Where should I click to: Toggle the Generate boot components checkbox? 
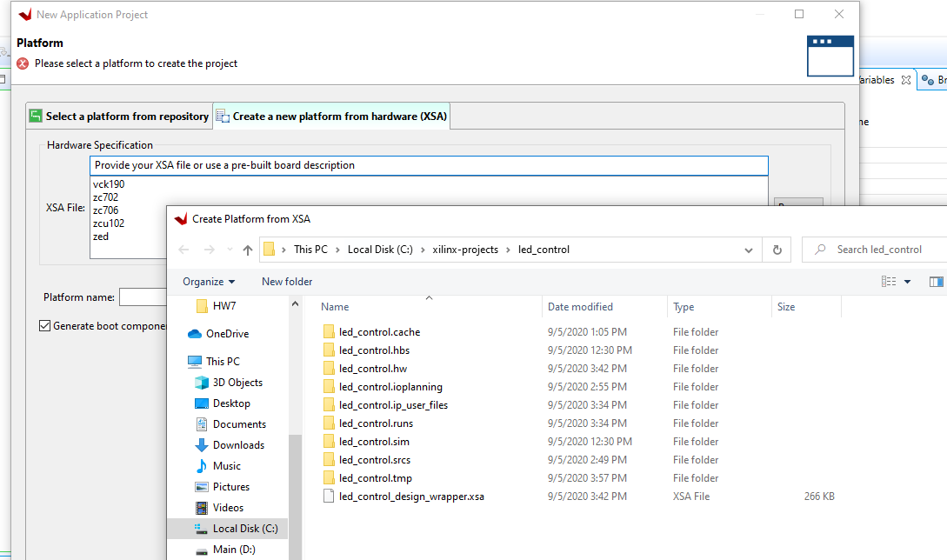click(44, 325)
